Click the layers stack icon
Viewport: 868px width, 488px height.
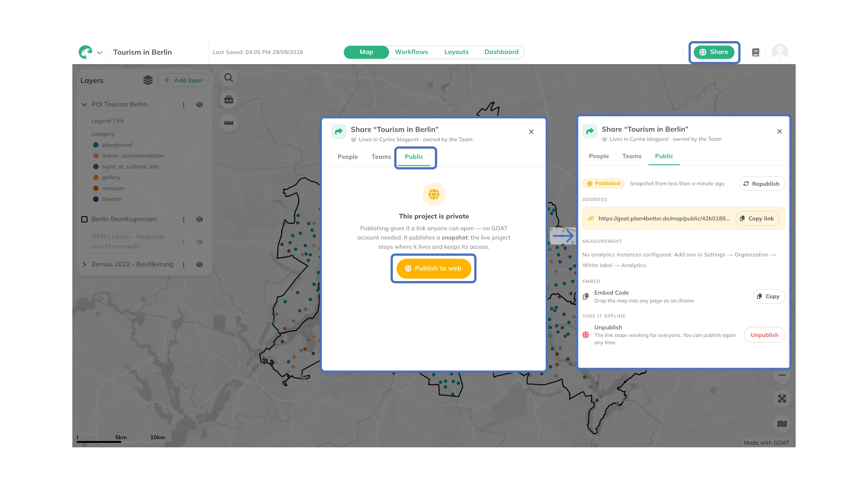click(x=148, y=80)
